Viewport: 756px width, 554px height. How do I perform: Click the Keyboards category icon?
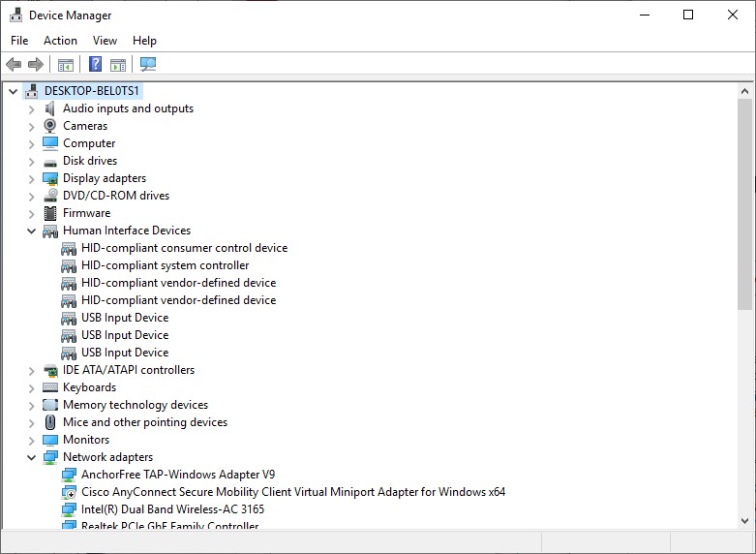[x=50, y=387]
